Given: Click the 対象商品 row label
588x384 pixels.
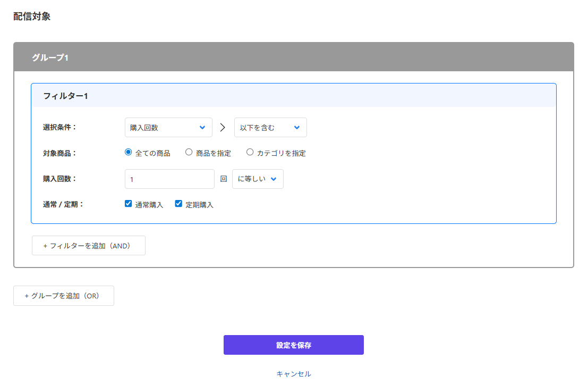Looking at the screenshot, I should 59,153.
